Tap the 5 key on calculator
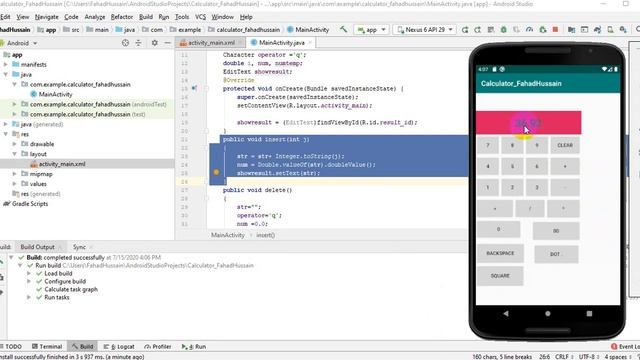The height and width of the screenshot is (360, 640). click(x=512, y=167)
